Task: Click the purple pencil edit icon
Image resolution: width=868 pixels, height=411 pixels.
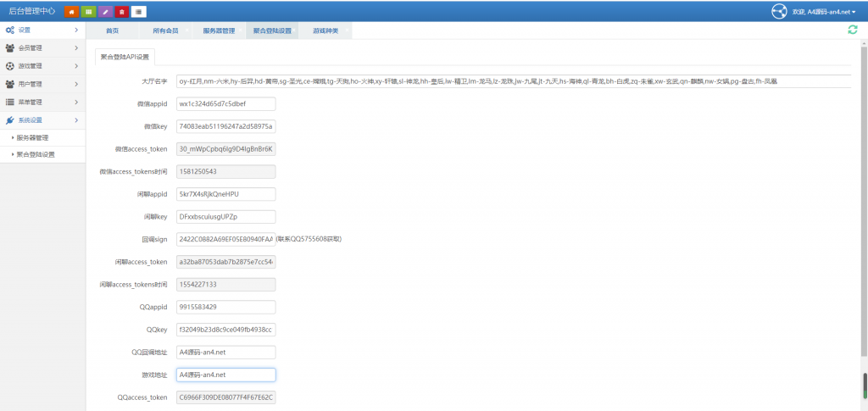Action: 104,11
